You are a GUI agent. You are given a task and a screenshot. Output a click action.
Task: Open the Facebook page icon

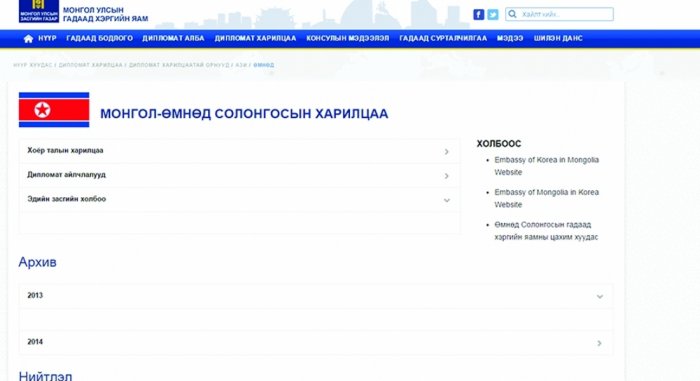[x=478, y=14]
